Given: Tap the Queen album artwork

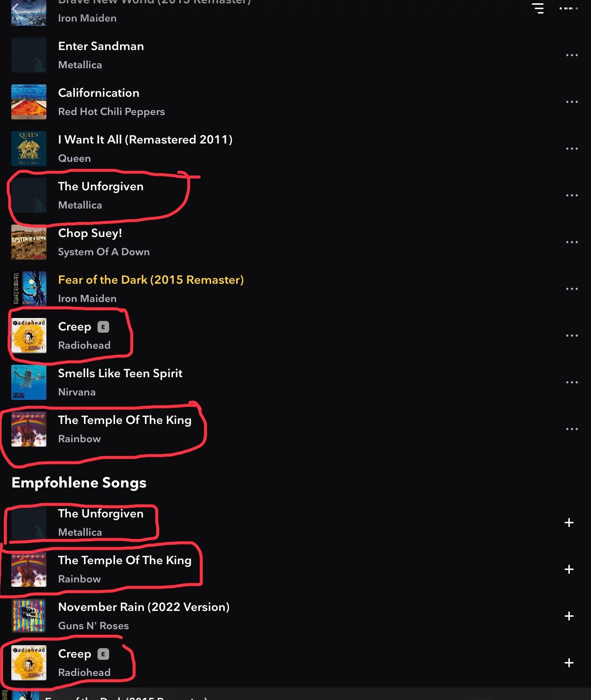Looking at the screenshot, I should [29, 149].
